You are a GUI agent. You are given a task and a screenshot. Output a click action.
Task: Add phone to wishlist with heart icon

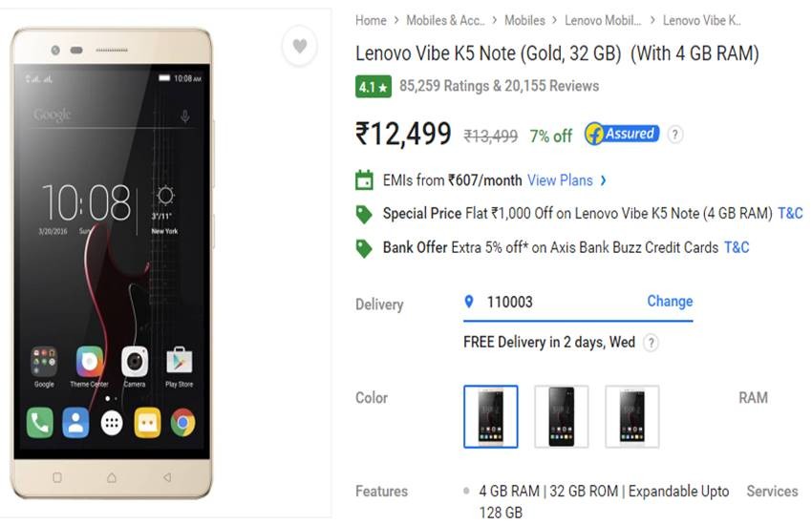(299, 46)
